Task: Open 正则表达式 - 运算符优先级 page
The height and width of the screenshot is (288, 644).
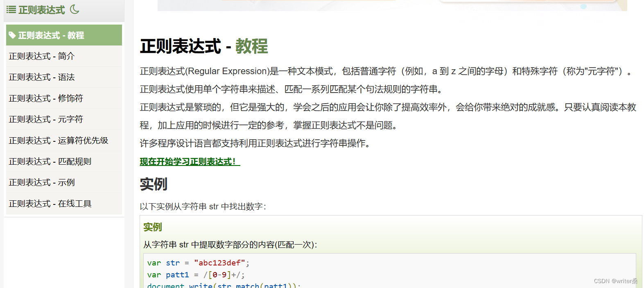Action: click(x=64, y=141)
